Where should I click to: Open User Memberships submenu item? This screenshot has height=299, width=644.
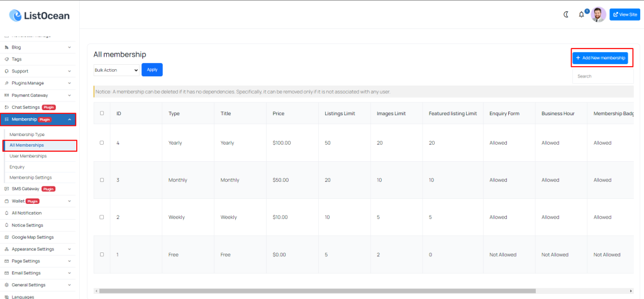[x=28, y=156]
